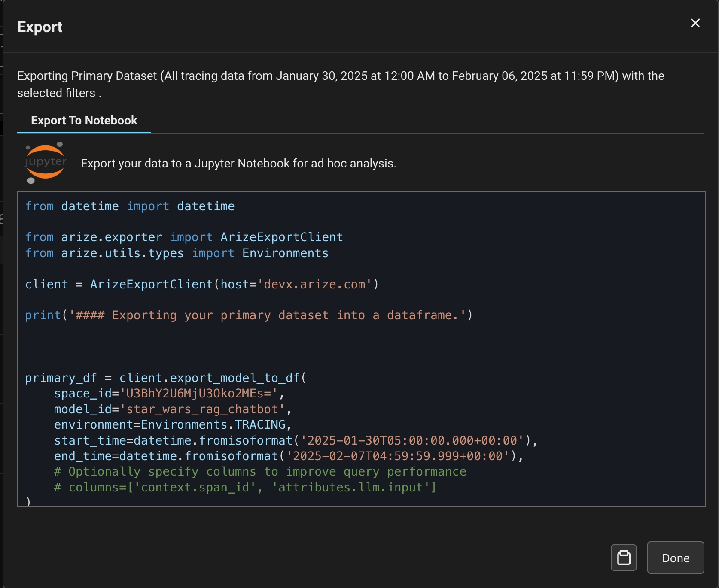Close the Export dialog with X
This screenshot has height=588, width=719.
695,23
